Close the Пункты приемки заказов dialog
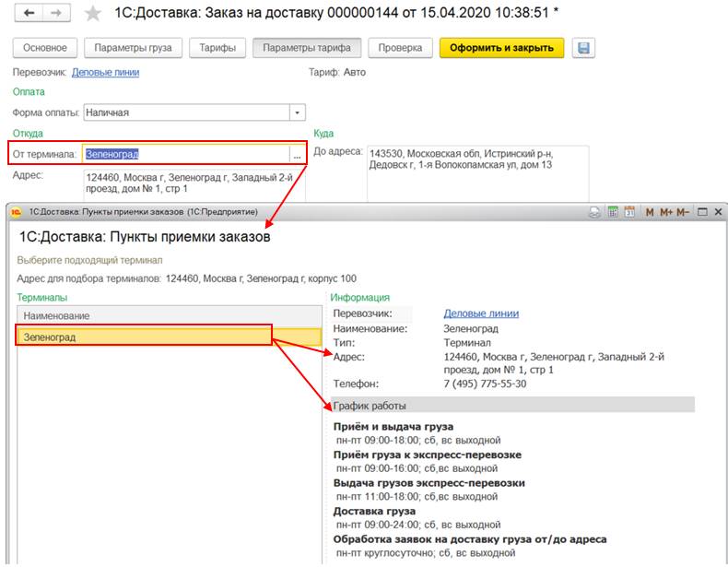This screenshot has height=567, width=728. [x=718, y=212]
